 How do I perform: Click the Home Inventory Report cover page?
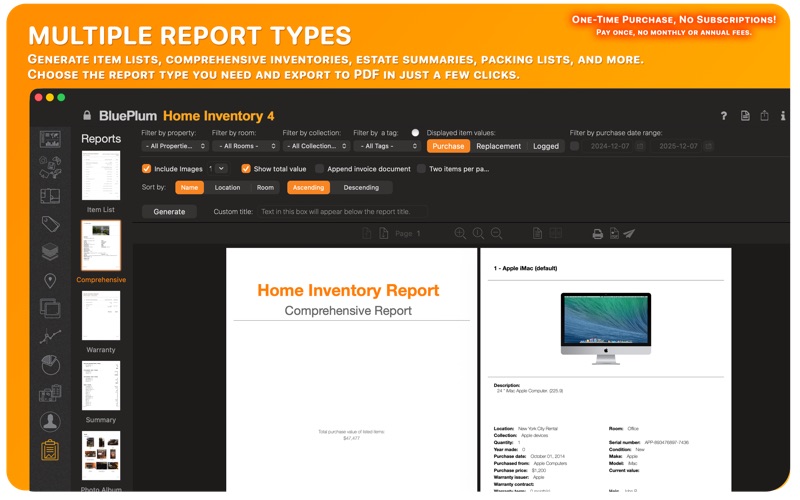coord(352,370)
